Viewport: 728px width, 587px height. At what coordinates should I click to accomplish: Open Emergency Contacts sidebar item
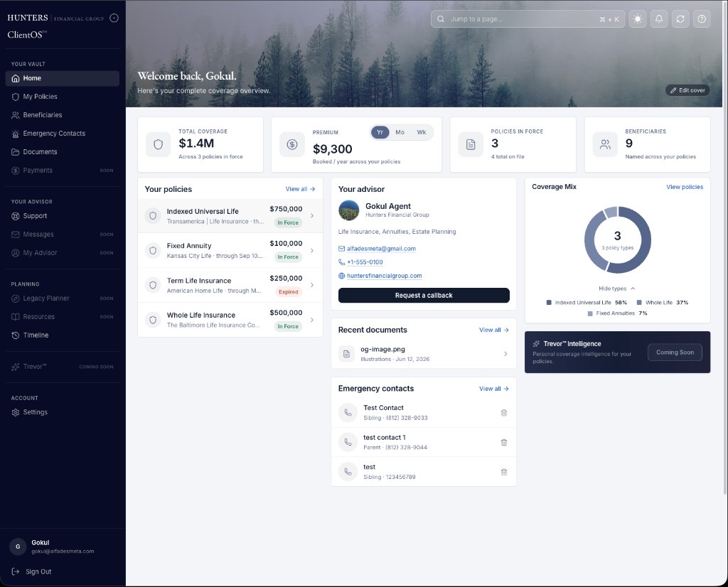click(63, 134)
